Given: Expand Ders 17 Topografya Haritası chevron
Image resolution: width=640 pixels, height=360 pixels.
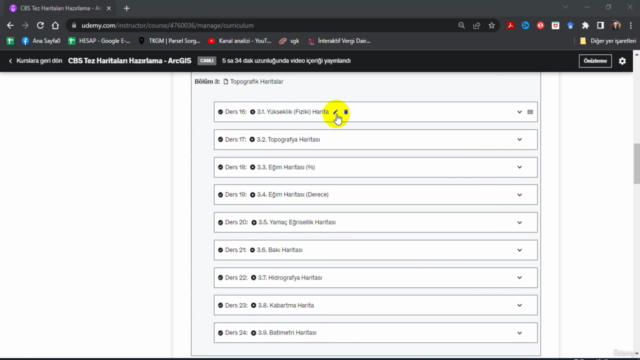Looking at the screenshot, I should click(x=519, y=140).
